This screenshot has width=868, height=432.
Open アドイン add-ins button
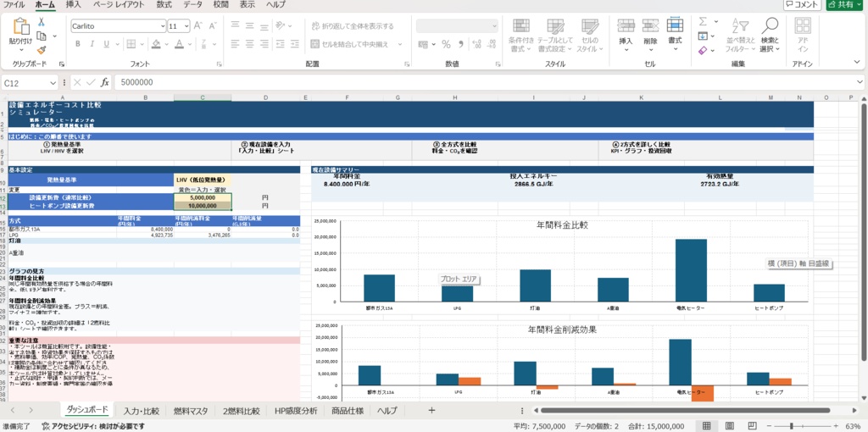pyautogui.click(x=803, y=36)
